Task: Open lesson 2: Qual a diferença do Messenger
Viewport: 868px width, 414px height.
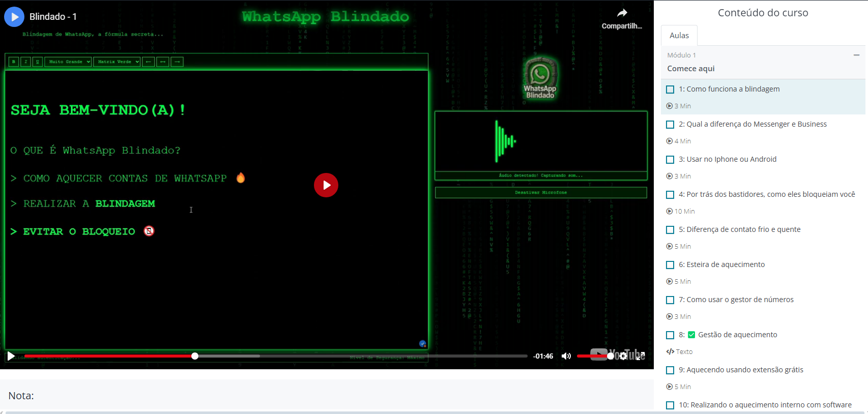Action: pos(753,124)
